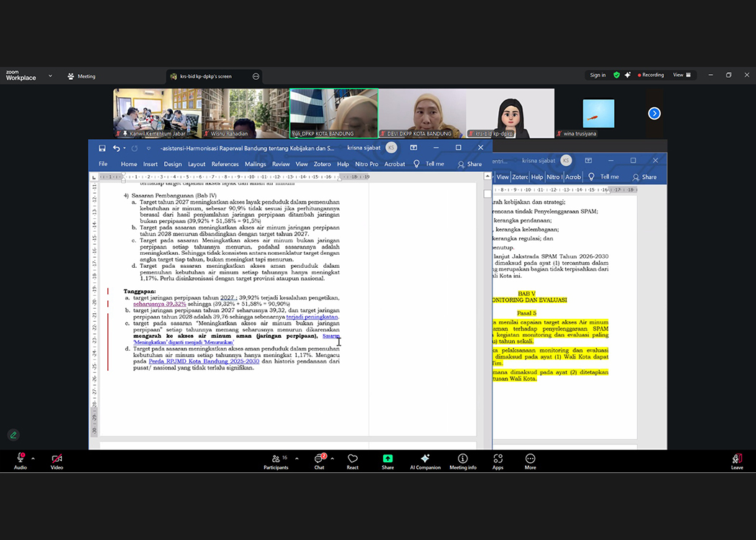Click the green Share screen icon
Screen dimensions: 756x540
387,459
